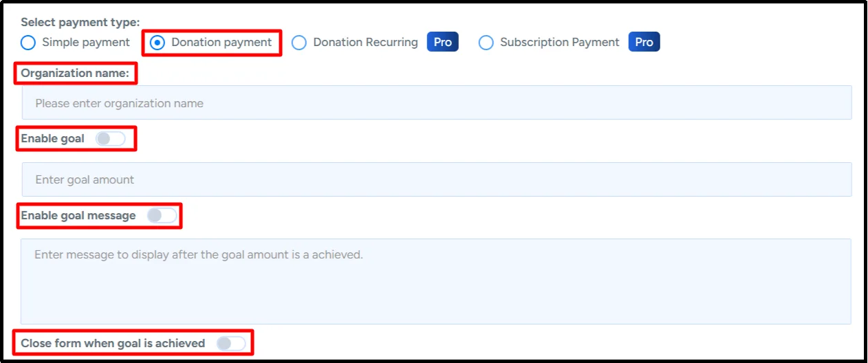The width and height of the screenshot is (868, 363).
Task: Toggle Close form when goal is achieved
Action: [231, 343]
